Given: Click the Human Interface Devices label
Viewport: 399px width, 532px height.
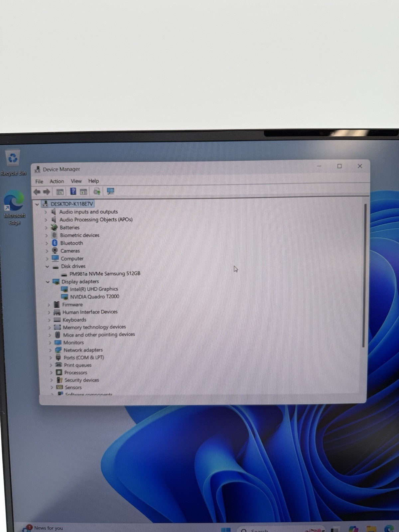Looking at the screenshot, I should click(x=90, y=312).
